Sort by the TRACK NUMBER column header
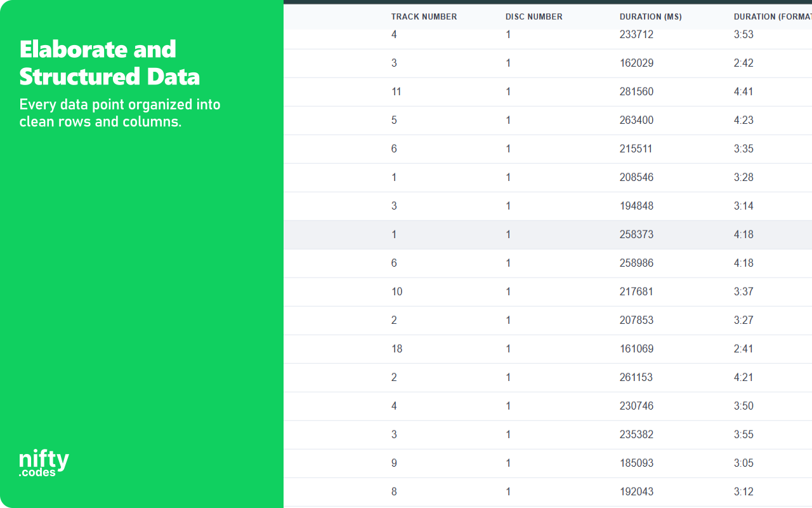812x508 pixels. tap(424, 17)
